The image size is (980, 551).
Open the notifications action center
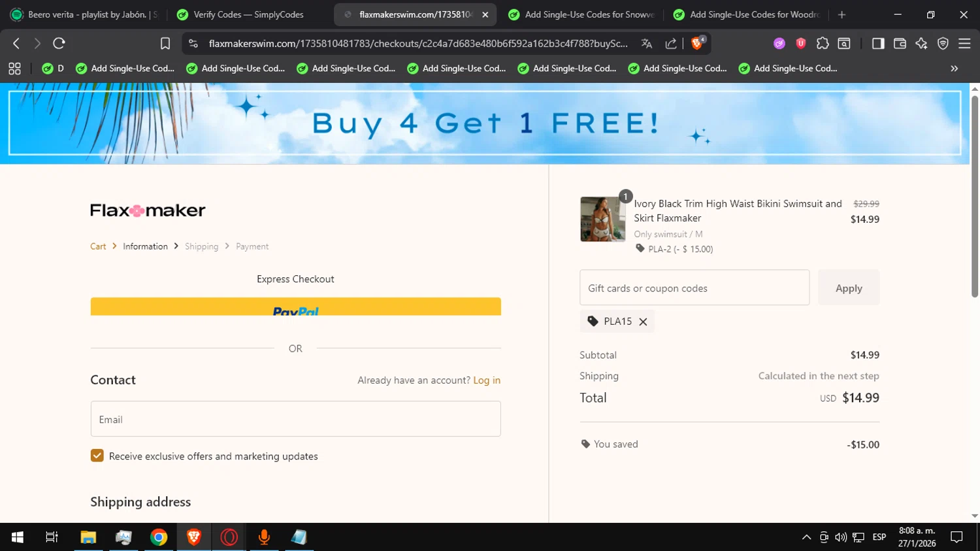(x=957, y=537)
